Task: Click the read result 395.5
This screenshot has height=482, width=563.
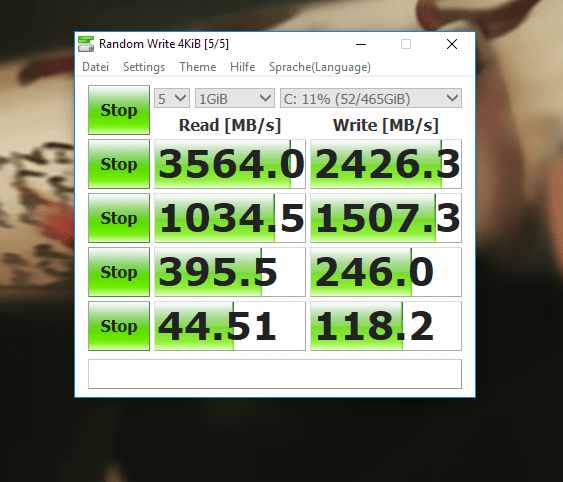Action: coord(230,272)
